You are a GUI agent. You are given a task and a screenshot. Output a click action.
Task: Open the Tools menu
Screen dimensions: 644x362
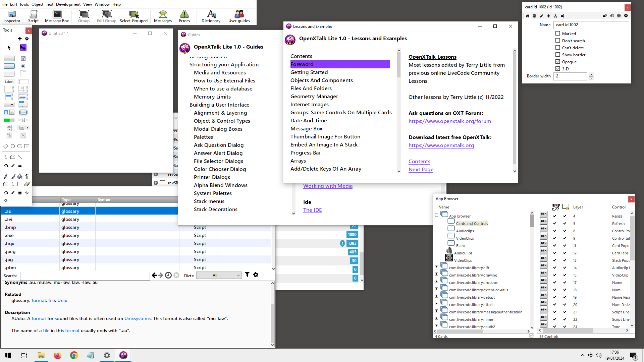pos(24,4)
